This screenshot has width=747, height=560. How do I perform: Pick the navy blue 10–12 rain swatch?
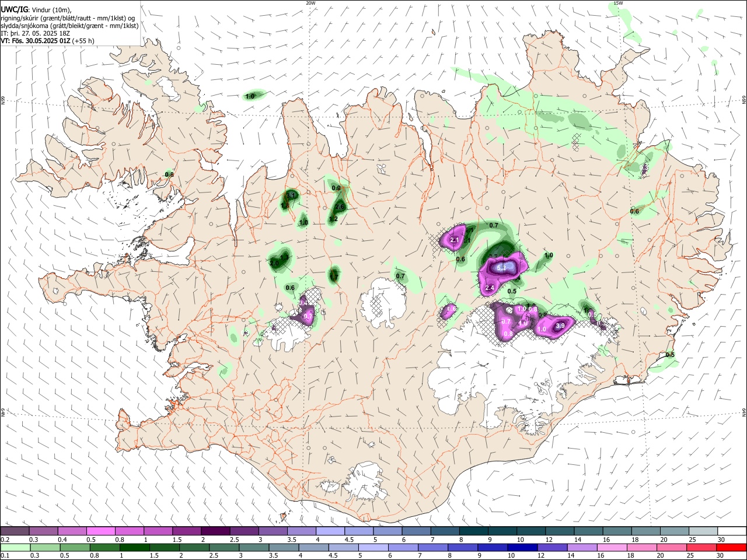coord(523,548)
